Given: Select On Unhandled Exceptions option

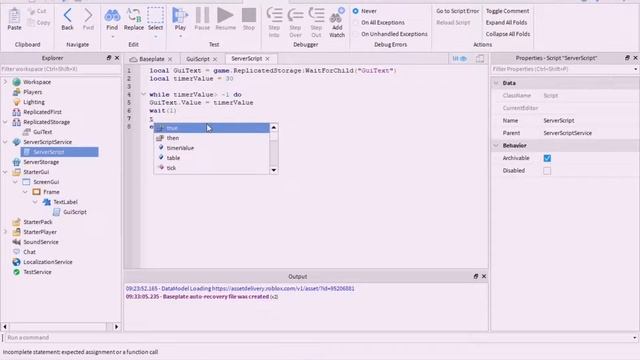Looking at the screenshot, I should click(x=390, y=34).
